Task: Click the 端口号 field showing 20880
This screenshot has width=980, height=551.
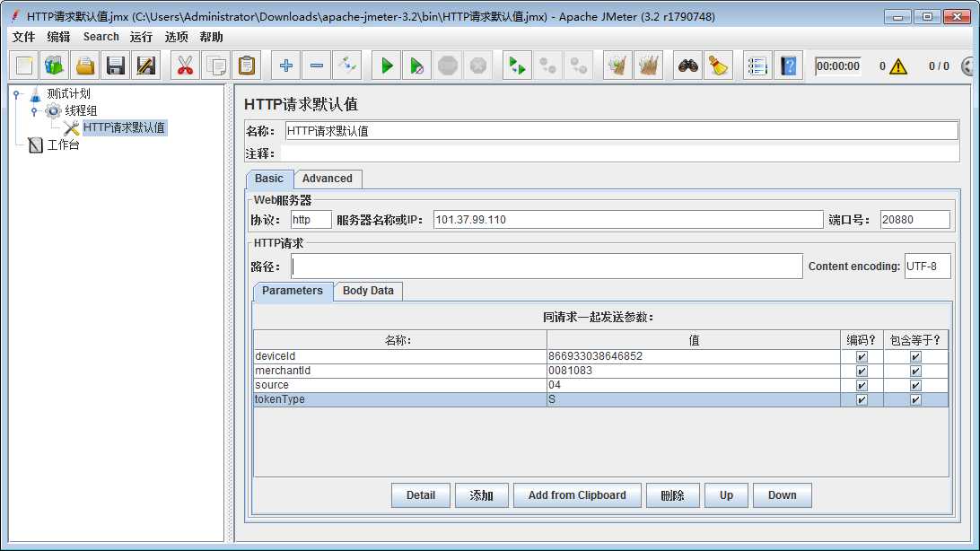Action: 915,220
